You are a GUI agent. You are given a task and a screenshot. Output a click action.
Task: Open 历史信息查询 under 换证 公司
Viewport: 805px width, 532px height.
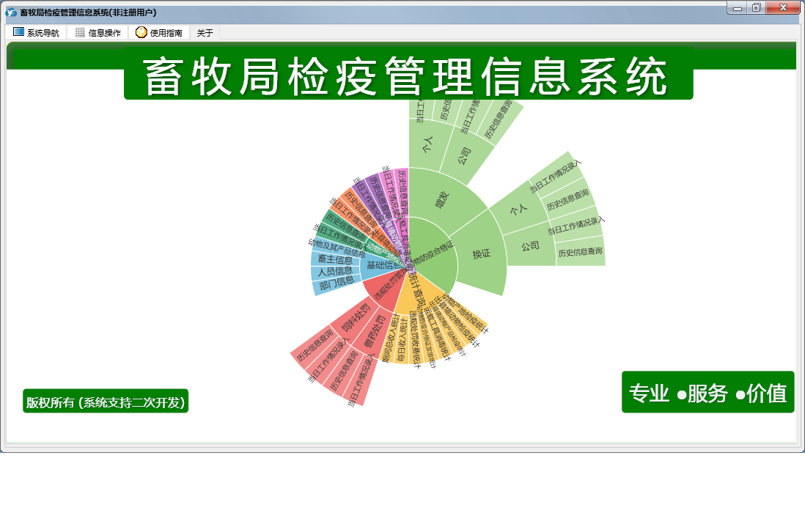point(580,252)
